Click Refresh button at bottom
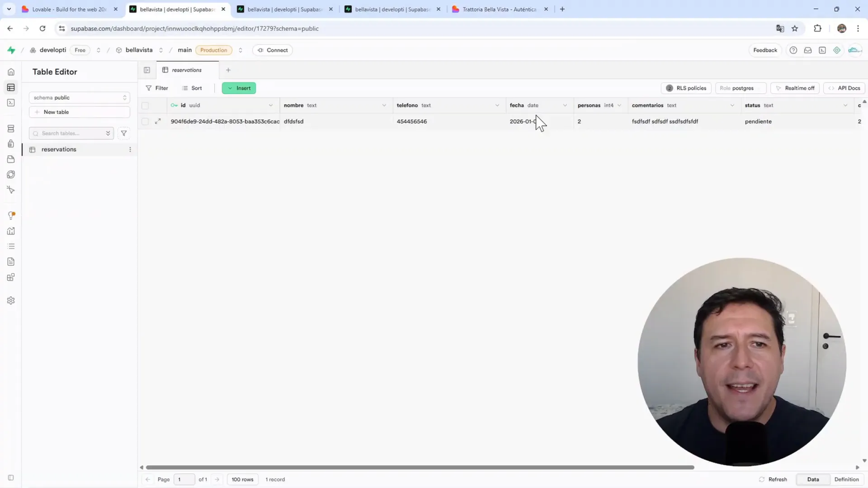Viewport: 868px width, 488px height. [x=773, y=479]
